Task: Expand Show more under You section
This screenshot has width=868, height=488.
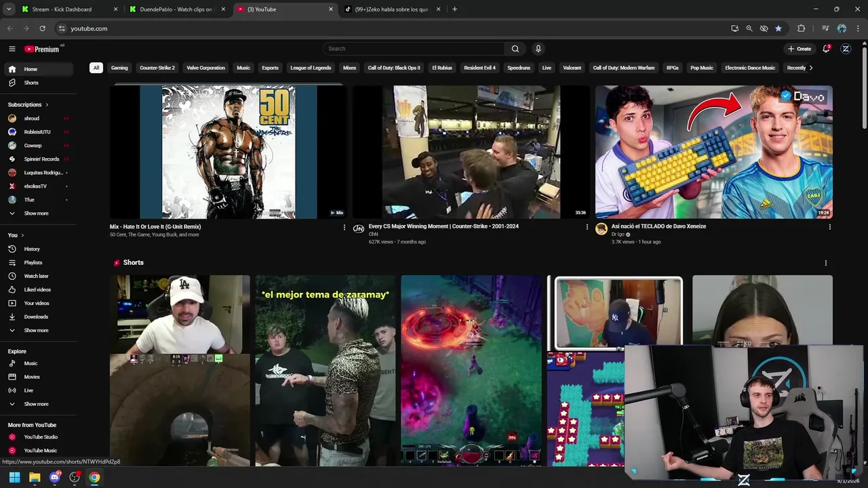Action: coord(38,330)
